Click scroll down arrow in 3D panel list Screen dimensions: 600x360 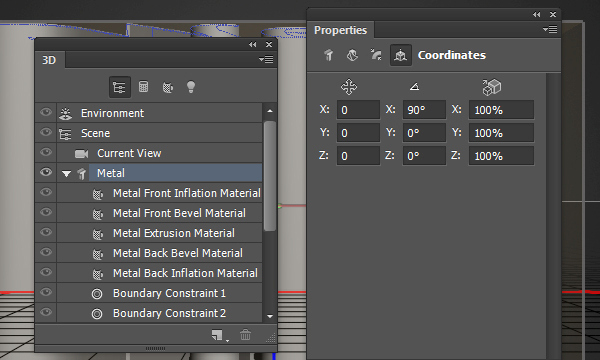tap(270, 316)
